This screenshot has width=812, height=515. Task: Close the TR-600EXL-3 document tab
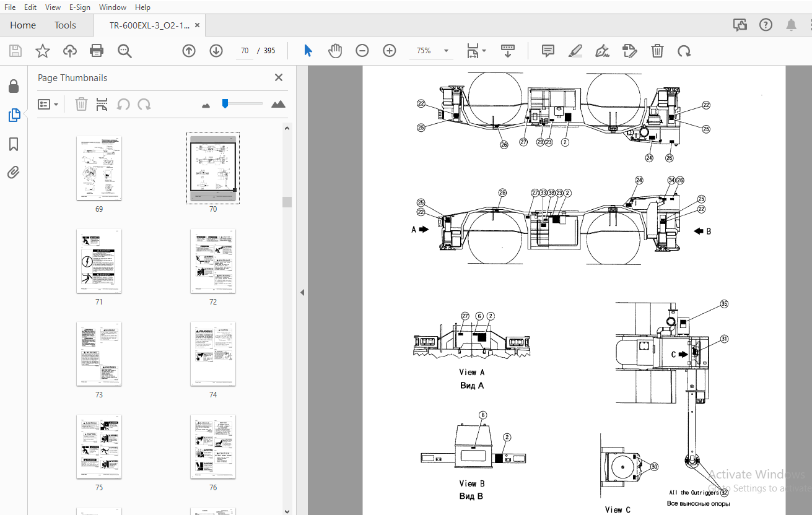click(x=198, y=25)
